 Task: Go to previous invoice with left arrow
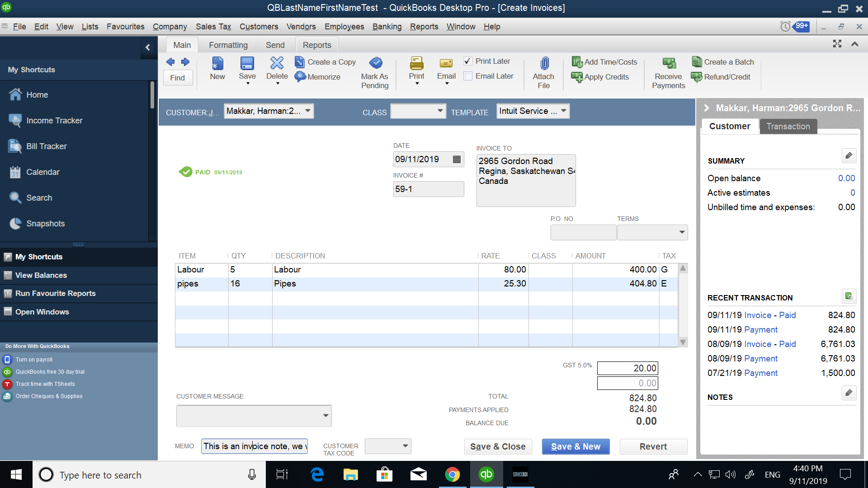170,62
